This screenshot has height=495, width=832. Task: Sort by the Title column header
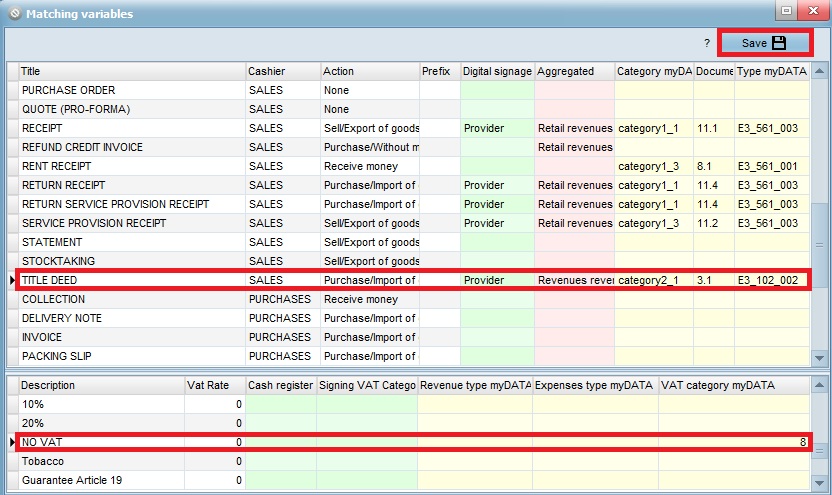tap(130, 71)
